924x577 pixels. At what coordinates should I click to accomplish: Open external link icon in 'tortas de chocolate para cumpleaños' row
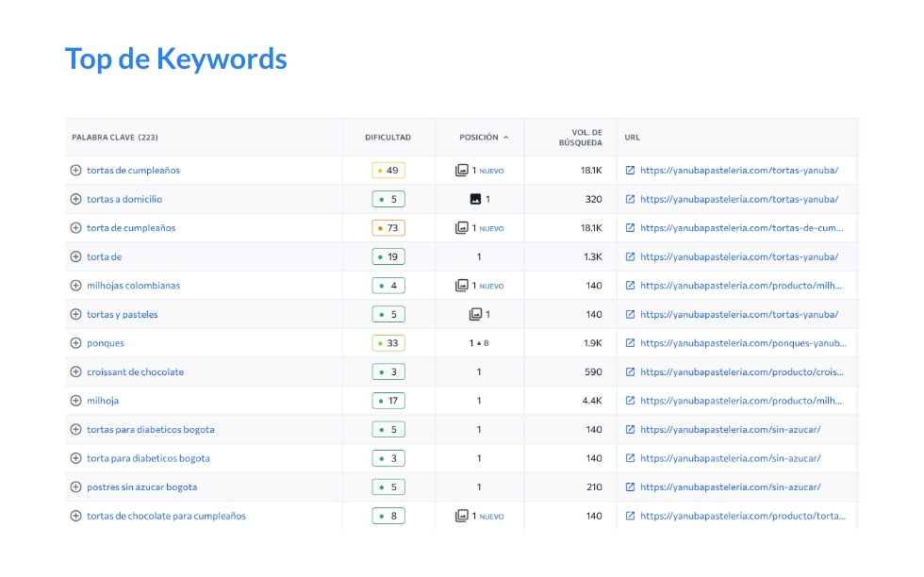(x=630, y=517)
